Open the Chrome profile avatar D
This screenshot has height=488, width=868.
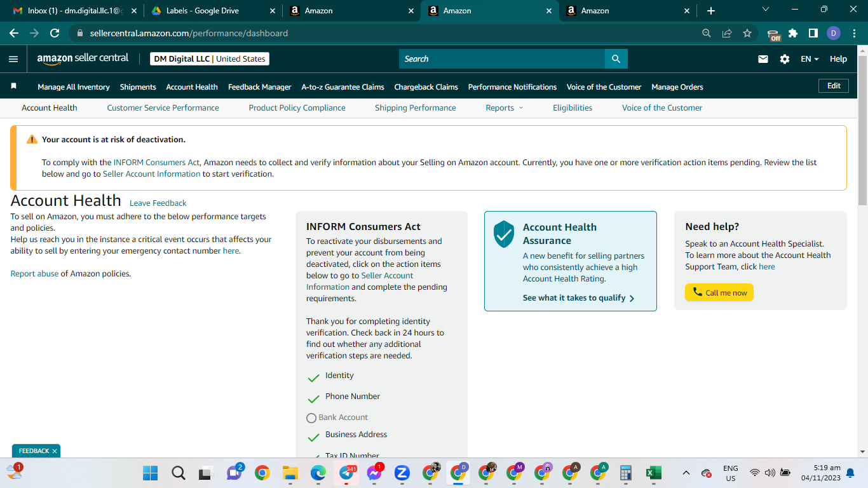click(834, 33)
